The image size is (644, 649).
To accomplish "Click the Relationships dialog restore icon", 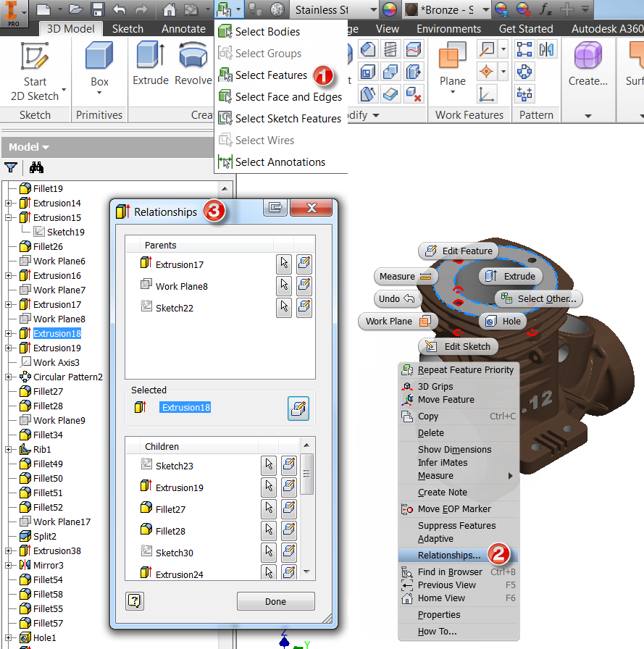I will 275,207.
